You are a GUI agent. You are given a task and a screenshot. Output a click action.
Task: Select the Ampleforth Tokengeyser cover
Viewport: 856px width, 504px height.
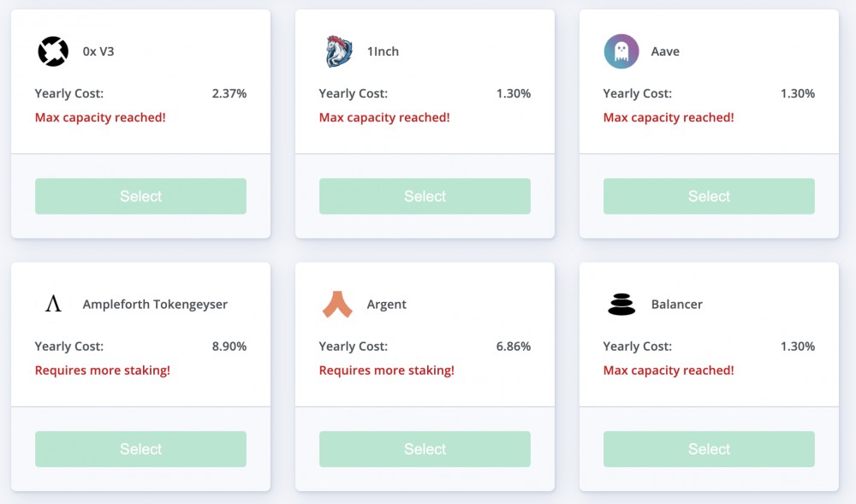click(141, 449)
